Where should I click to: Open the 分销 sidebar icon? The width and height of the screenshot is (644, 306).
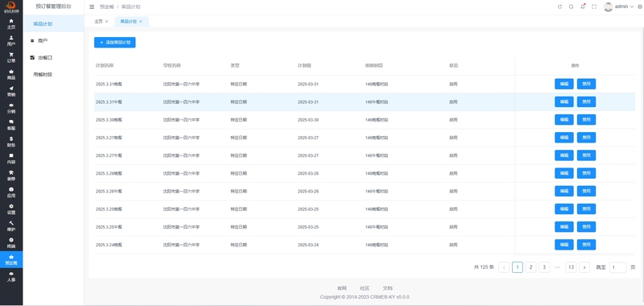11,108
